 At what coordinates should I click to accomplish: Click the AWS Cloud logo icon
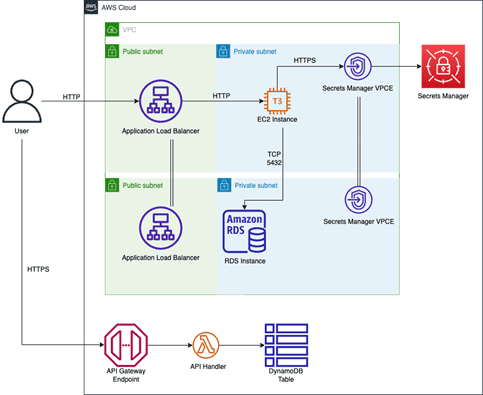tap(91, 7)
